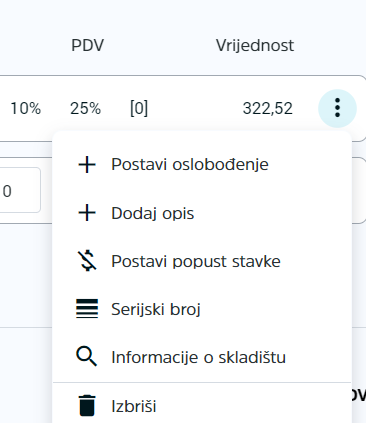The height and width of the screenshot is (423, 366).
Task: Open Serijski broj menu entry
Action: 202,309
